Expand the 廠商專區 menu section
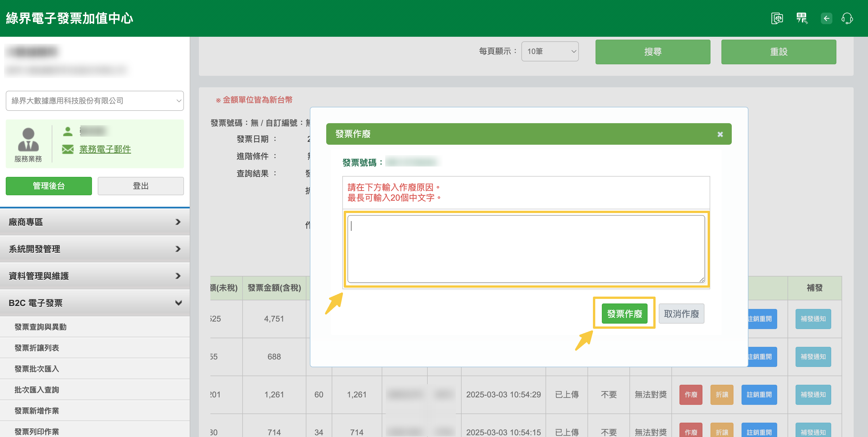This screenshot has width=868, height=437. coord(95,222)
